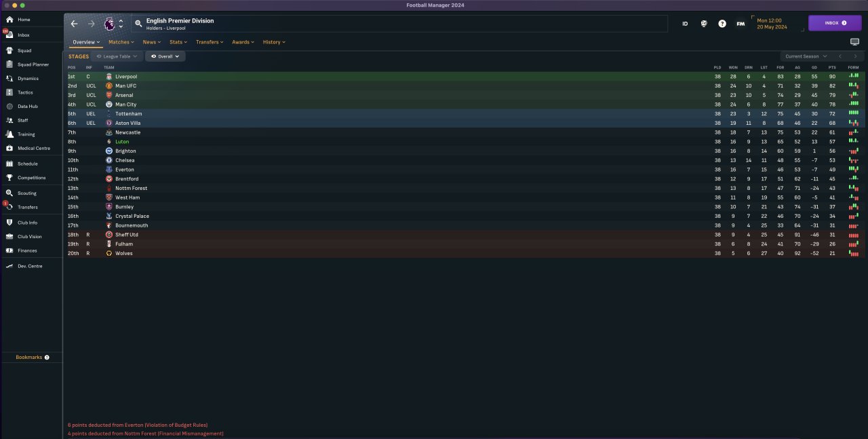The height and width of the screenshot is (439, 868).
Task: Open Data Hub in sidebar
Action: pos(28,107)
